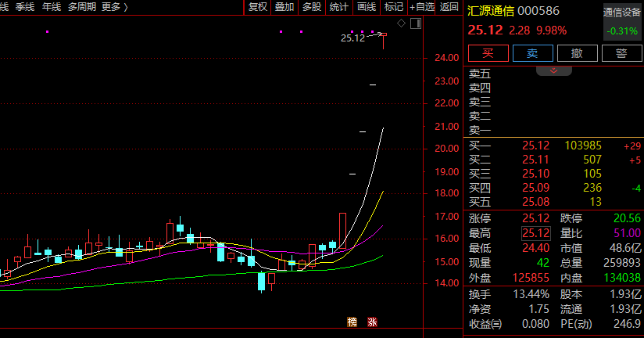The width and height of the screenshot is (644, 338).
Task: Click the 叠加 overlay toolbar item
Action: click(x=284, y=7)
